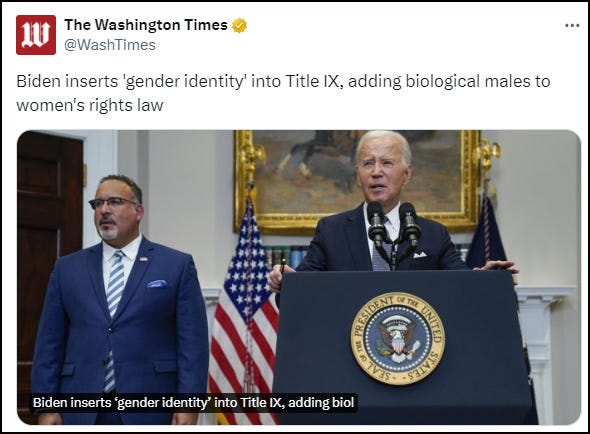
Task: Click the 'gender identity' phrase in the tweet
Action: coord(183,81)
